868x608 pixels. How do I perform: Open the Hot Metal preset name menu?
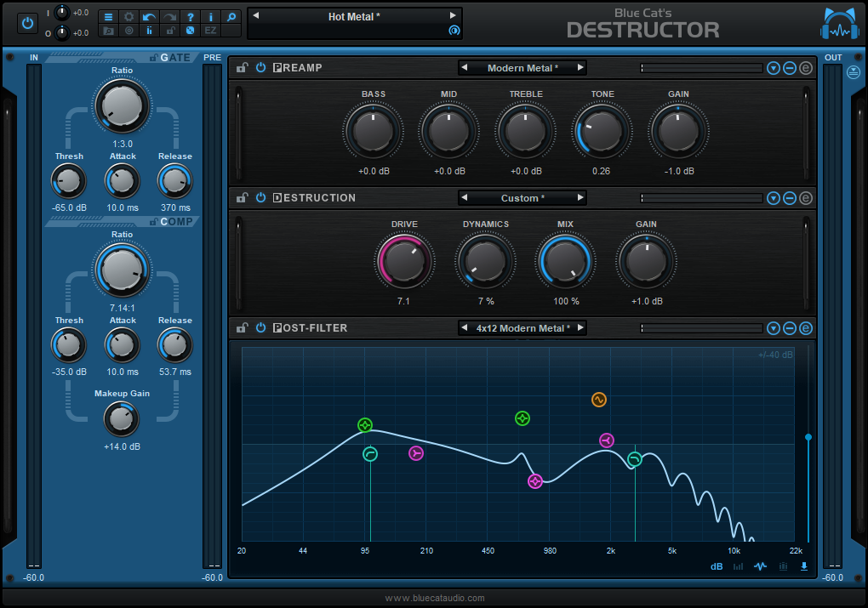[354, 17]
